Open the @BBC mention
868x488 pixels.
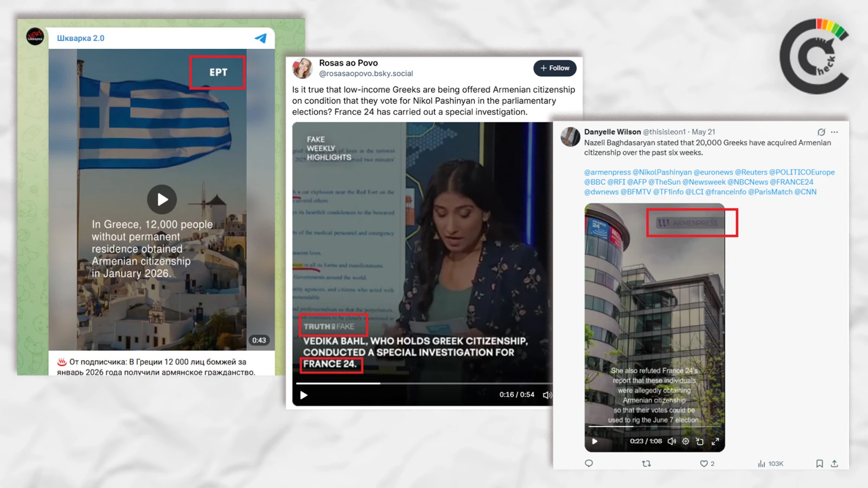[595, 182]
